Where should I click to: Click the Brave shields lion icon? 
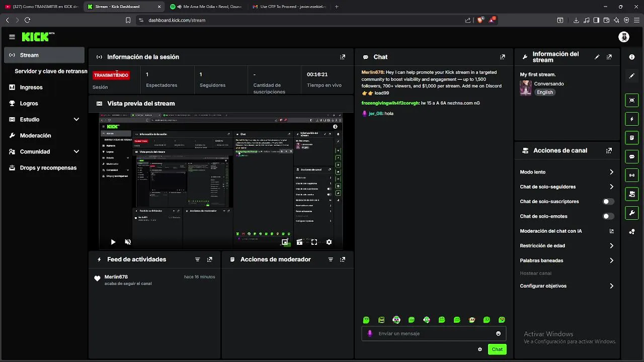click(x=480, y=20)
